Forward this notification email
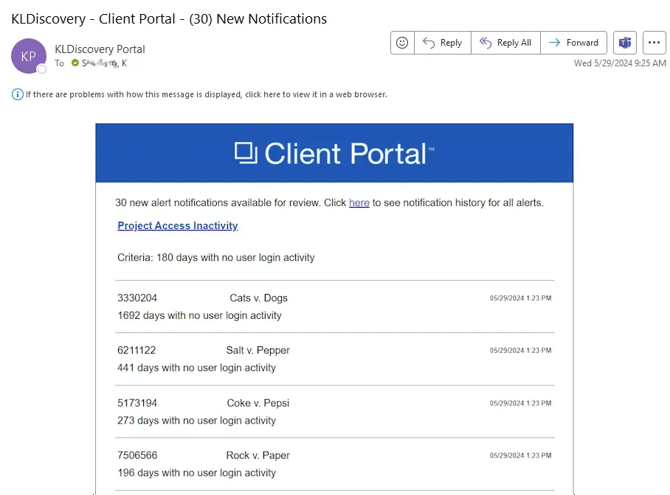 pos(573,43)
